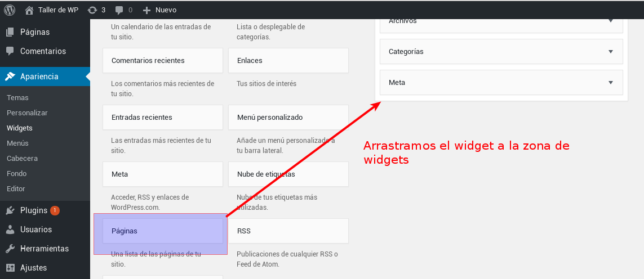644x279 pixels.
Task: Open the comments bubble icon in admin bar
Action: 119,10
